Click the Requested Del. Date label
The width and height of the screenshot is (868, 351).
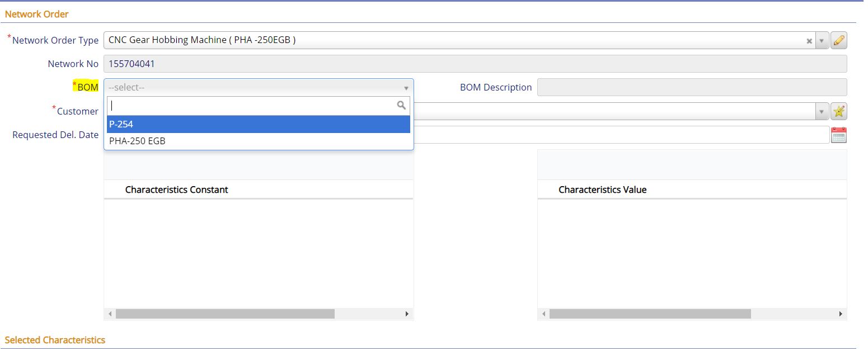[x=55, y=135]
